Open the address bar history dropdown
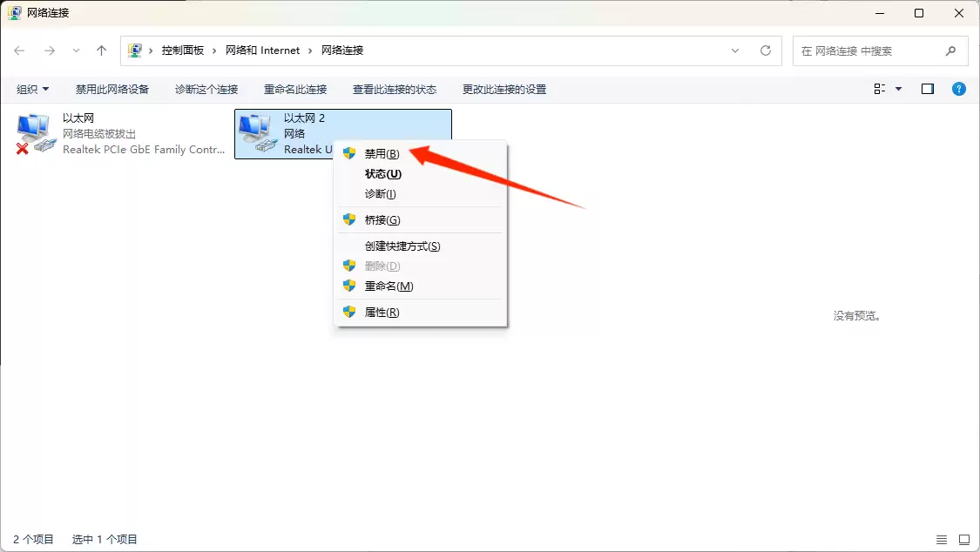980x552 pixels. (734, 50)
